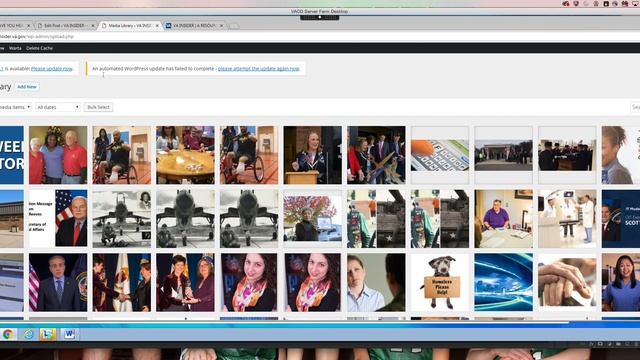640x360 pixels.
Task: Select the nurse in blue scrubs photo
Action: 621,282
